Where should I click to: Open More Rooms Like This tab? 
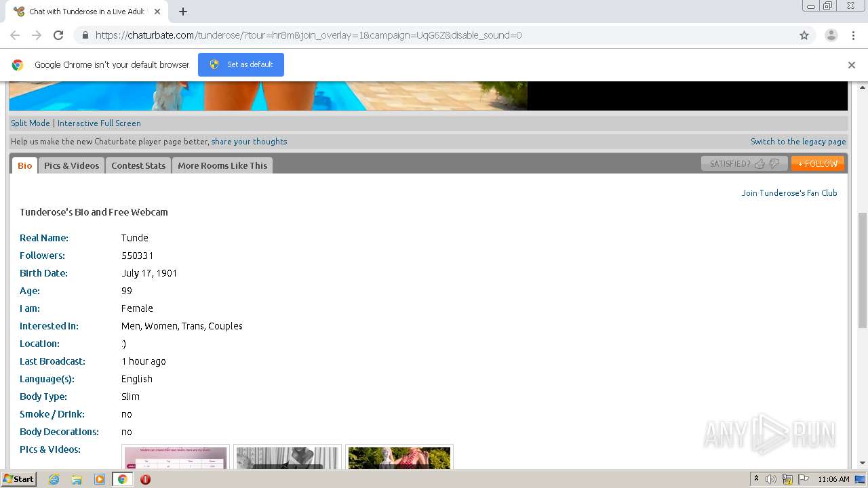click(x=222, y=165)
